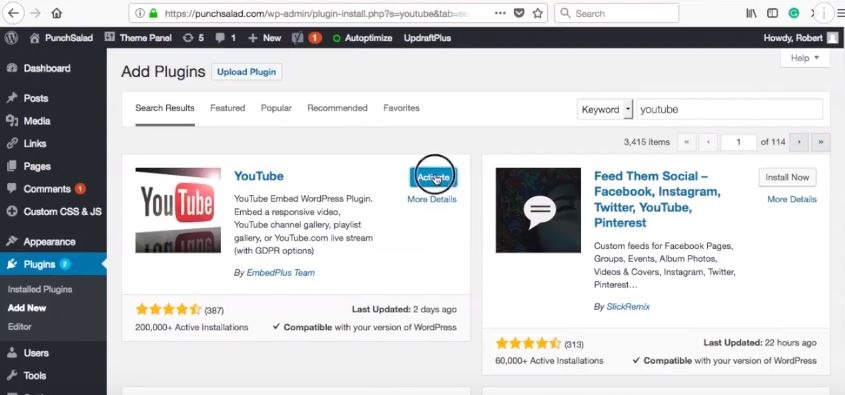Go to Installed Plugins submenu
The image size is (845, 395).
[40, 289]
